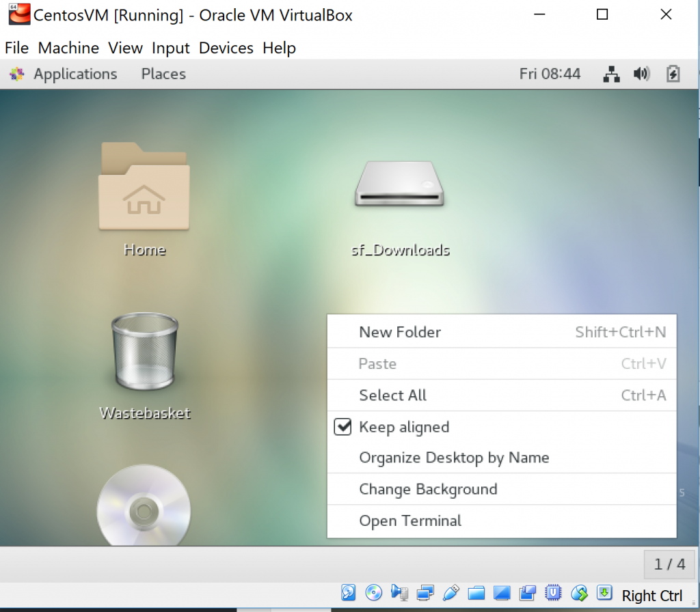Open the File menu
This screenshot has width=700, height=612.
coord(16,48)
